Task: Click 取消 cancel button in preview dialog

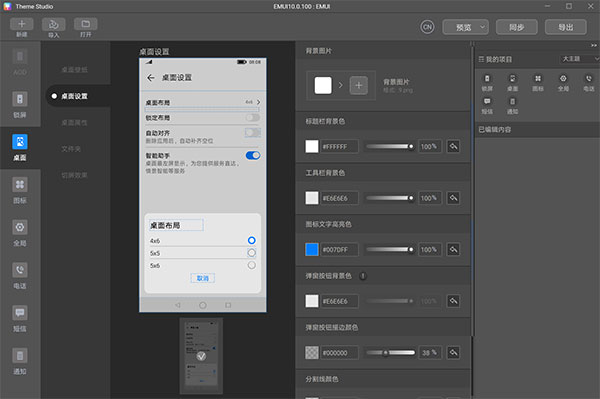Action: point(203,278)
